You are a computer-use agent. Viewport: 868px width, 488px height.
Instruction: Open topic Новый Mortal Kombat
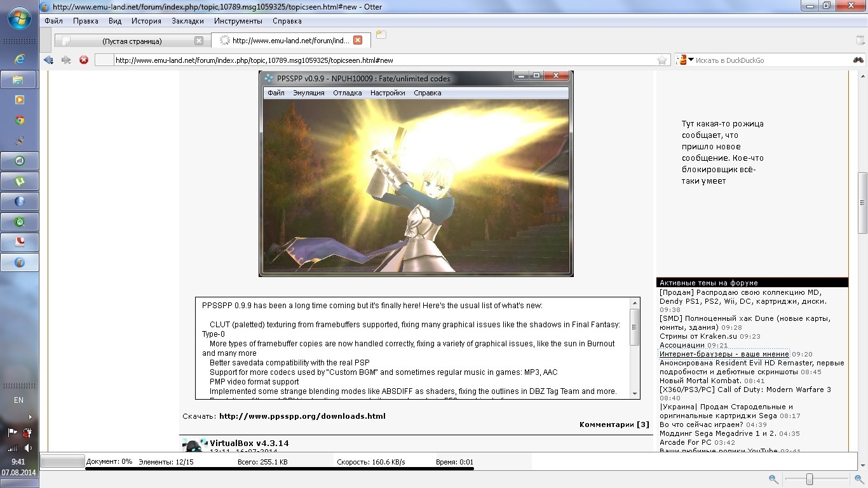(x=700, y=381)
